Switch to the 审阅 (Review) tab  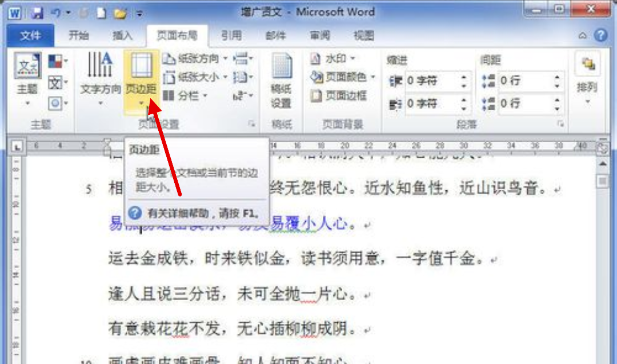pyautogui.click(x=319, y=36)
